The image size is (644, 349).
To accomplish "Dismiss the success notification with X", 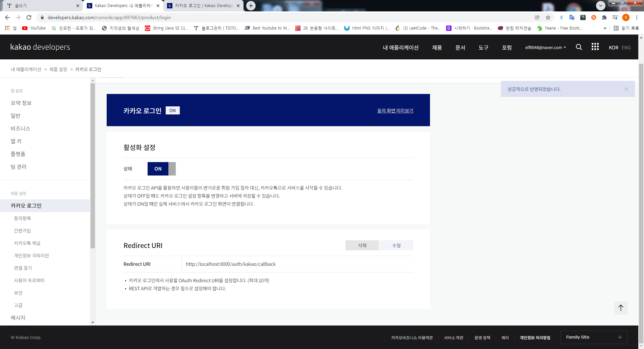I will [626, 89].
